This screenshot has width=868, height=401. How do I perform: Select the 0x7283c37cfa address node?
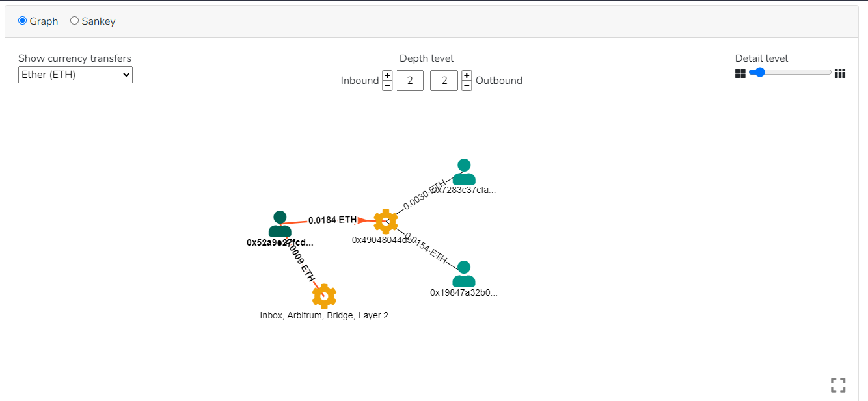click(464, 172)
